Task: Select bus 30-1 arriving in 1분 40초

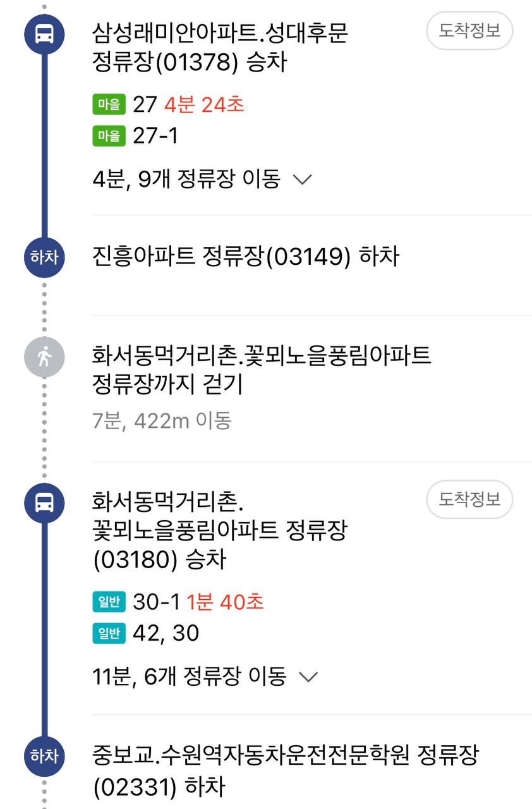Action: pyautogui.click(x=198, y=602)
